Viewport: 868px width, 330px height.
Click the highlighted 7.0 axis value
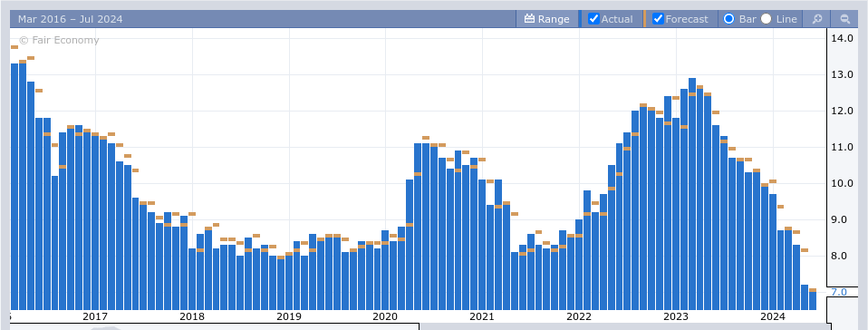839,292
